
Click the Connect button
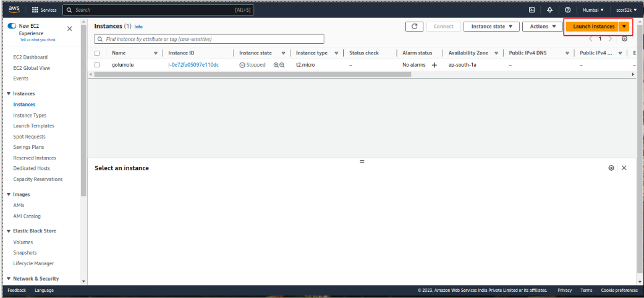pos(444,27)
